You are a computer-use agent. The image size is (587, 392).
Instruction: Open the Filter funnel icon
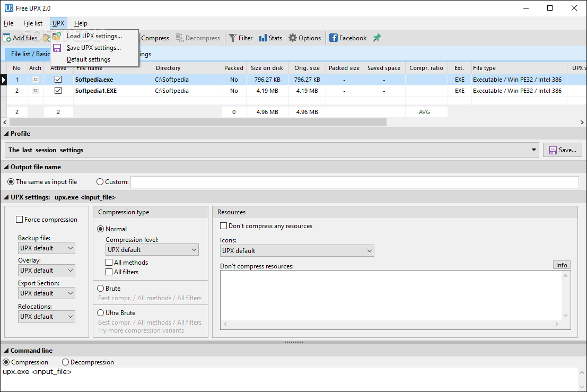(x=233, y=38)
